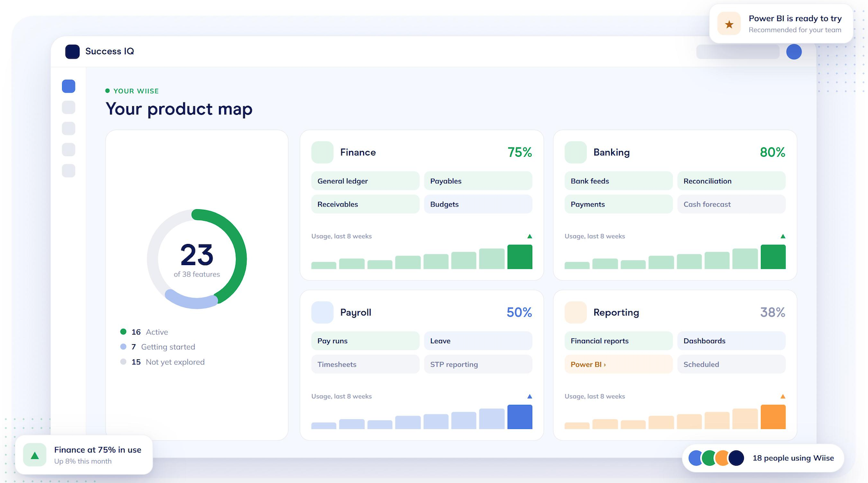Click the blue up-triangle above Payroll usage chart
Viewport: 868px width, 483px height.
tap(530, 396)
